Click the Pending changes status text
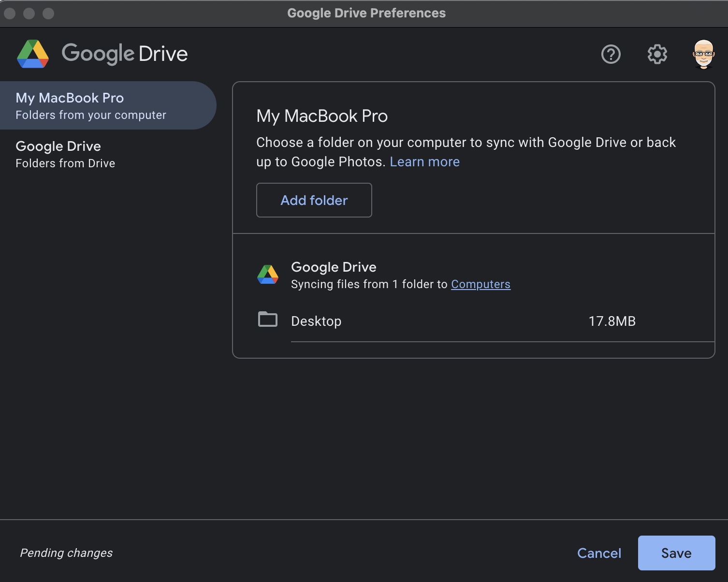Image resolution: width=728 pixels, height=582 pixels. coord(66,553)
